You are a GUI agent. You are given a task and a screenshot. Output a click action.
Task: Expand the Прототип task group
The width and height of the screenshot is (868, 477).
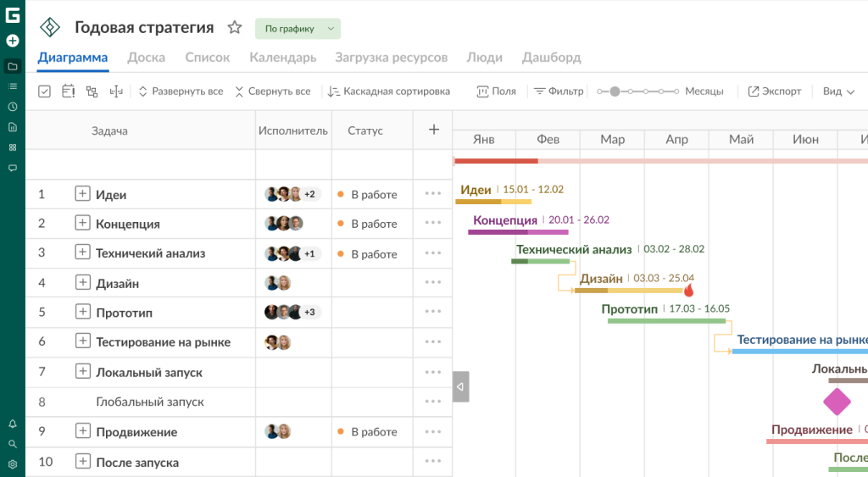point(82,313)
